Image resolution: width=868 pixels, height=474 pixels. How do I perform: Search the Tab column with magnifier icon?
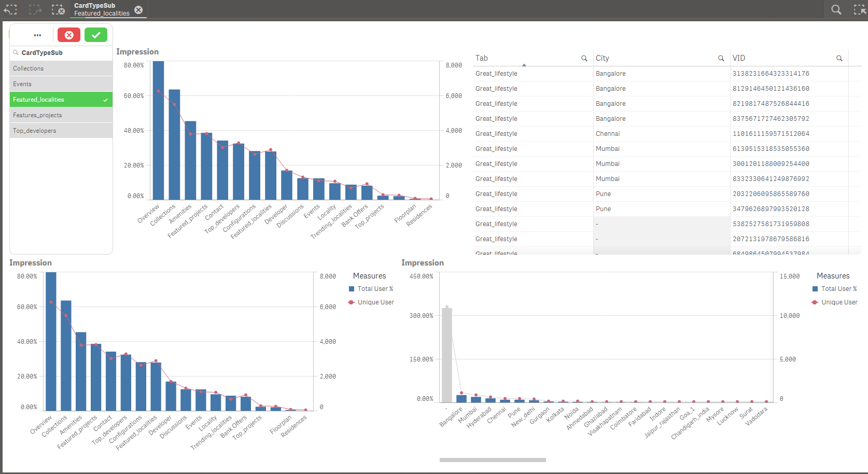point(584,59)
